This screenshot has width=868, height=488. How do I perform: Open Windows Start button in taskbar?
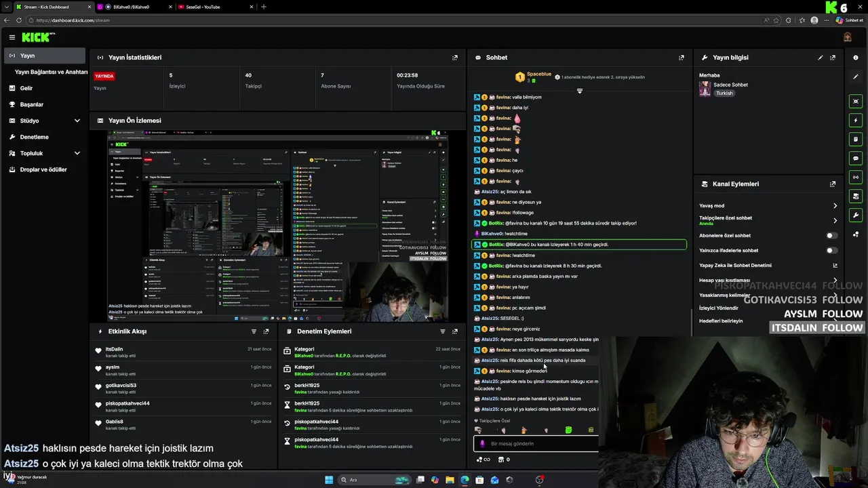click(x=329, y=480)
